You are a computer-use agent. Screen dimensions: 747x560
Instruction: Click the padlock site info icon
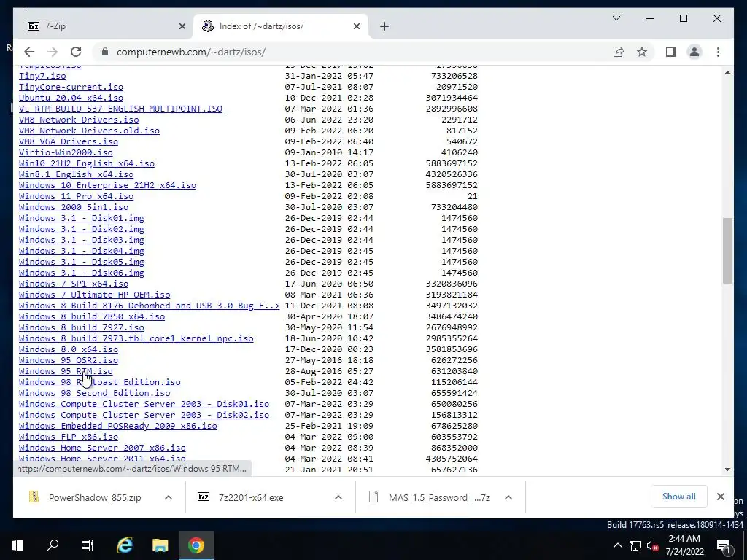pos(105,52)
